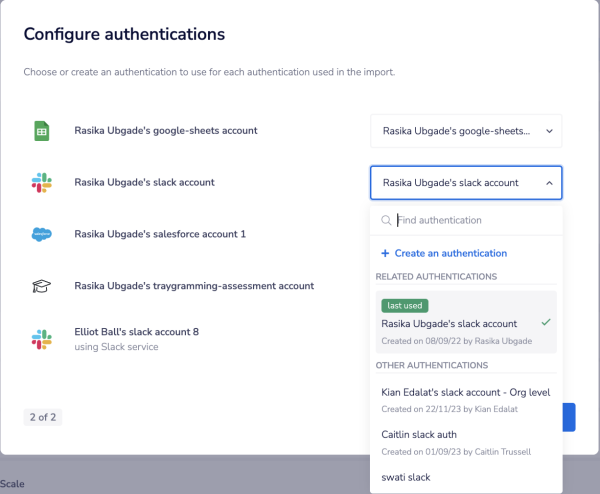Collapse the slack account authentication dropdown

click(x=466, y=183)
